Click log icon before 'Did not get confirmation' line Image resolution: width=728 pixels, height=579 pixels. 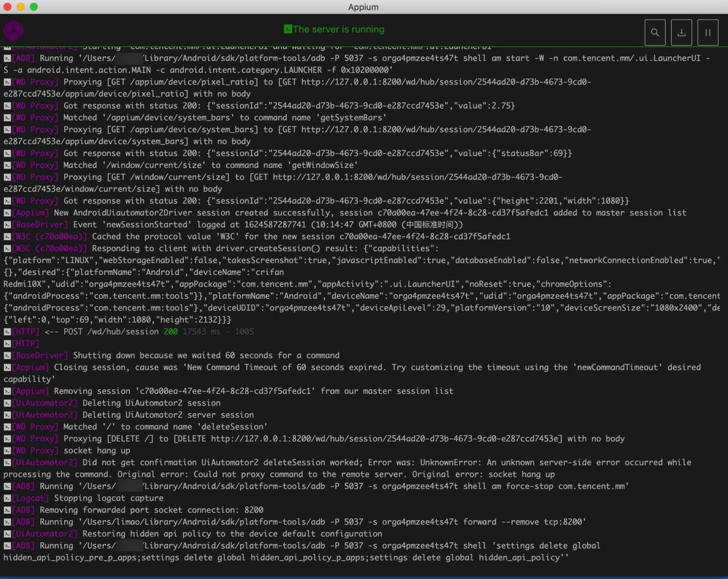click(7, 463)
